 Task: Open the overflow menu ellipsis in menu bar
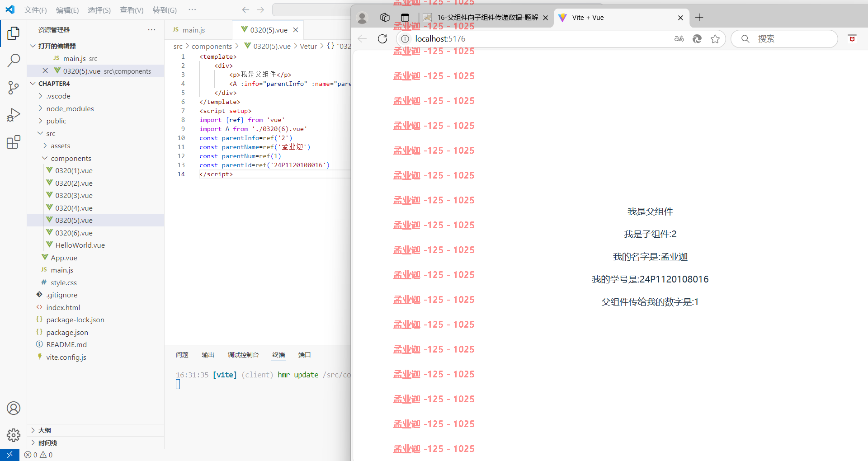(192, 9)
